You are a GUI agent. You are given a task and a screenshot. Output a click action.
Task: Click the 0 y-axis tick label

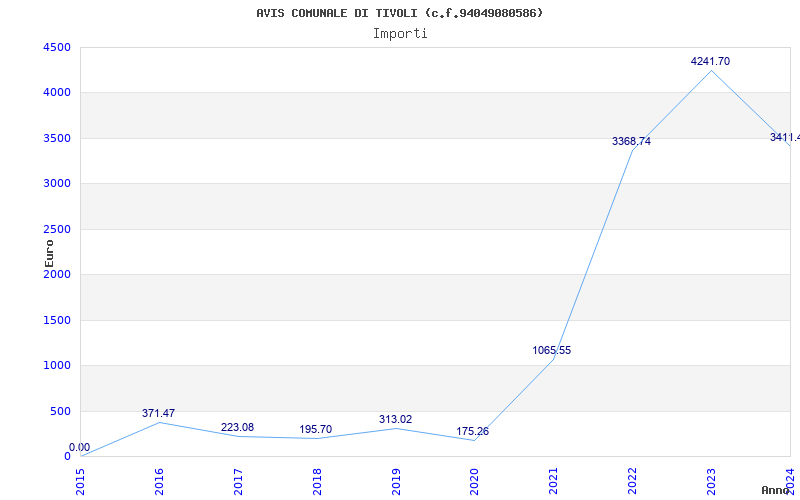tap(67, 457)
